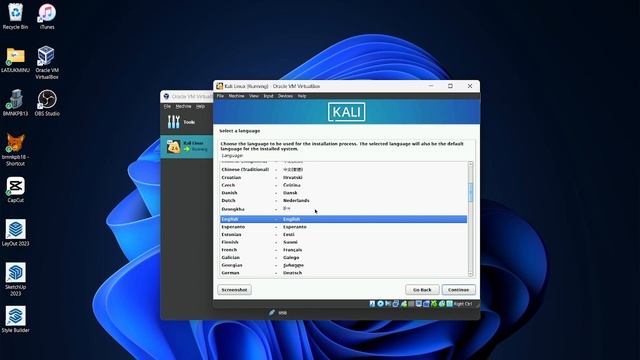Select the CapCut desktop icon

coord(15,190)
